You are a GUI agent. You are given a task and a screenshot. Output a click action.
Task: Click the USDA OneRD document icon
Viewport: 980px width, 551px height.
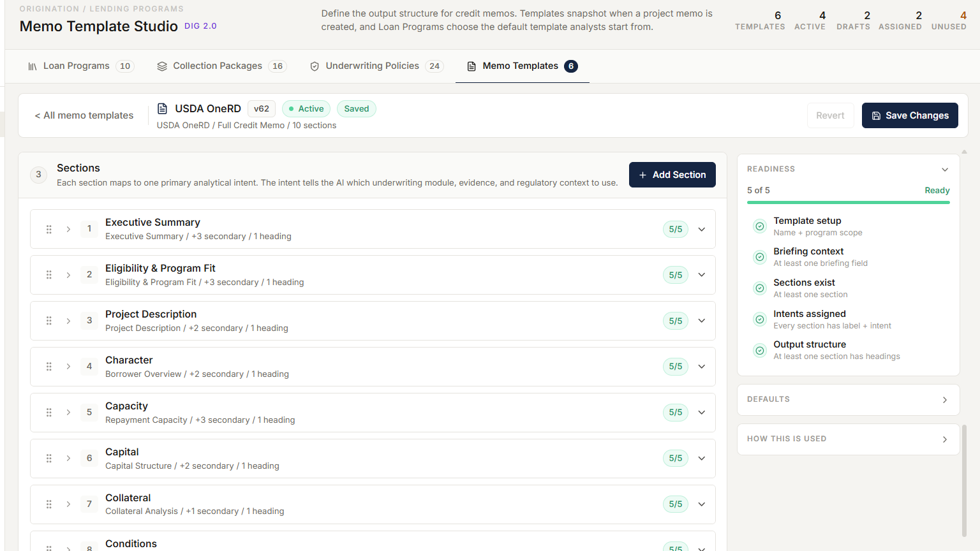coord(163,108)
